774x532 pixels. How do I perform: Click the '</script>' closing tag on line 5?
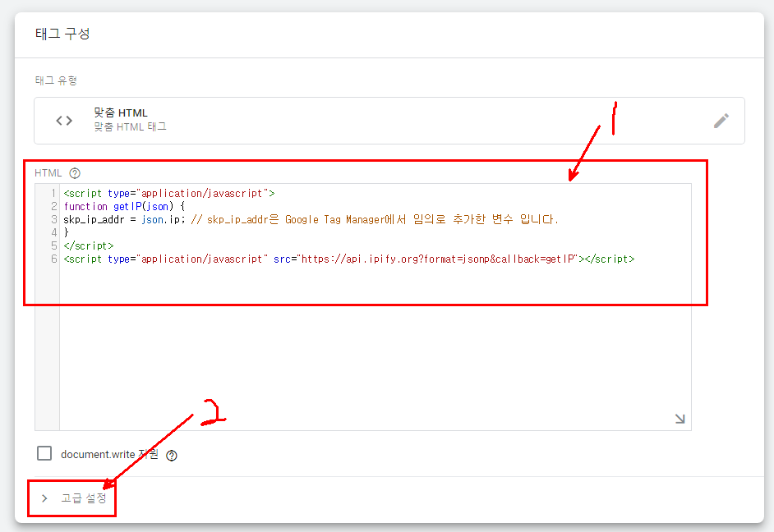[x=89, y=245]
